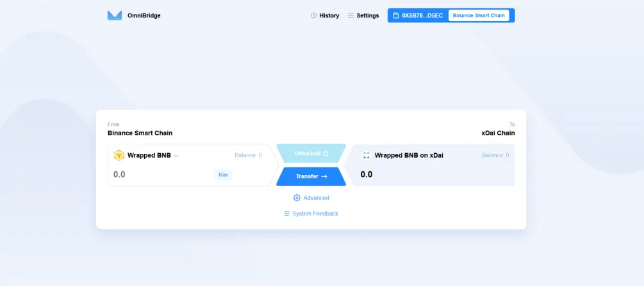Viewport: 644px width, 286px height.
Task: Open the History page
Action: click(x=325, y=15)
